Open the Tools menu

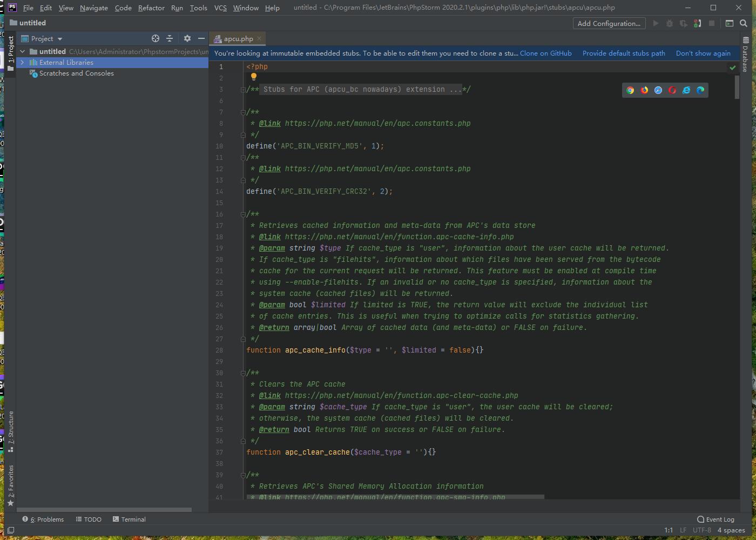(x=198, y=8)
